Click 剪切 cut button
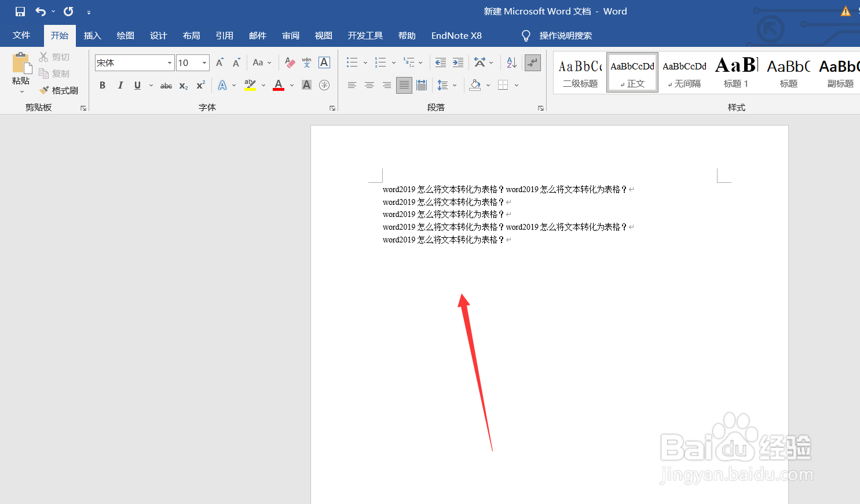 (54, 57)
